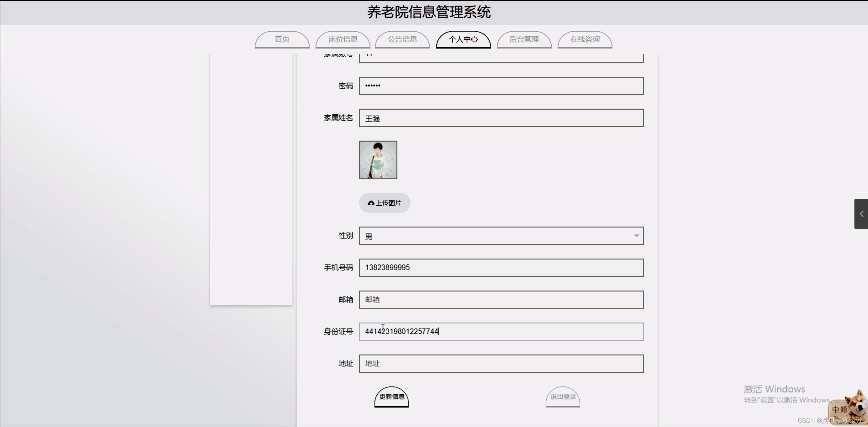Click the 地址 address input field
This screenshot has height=427, width=868.
[x=501, y=363]
